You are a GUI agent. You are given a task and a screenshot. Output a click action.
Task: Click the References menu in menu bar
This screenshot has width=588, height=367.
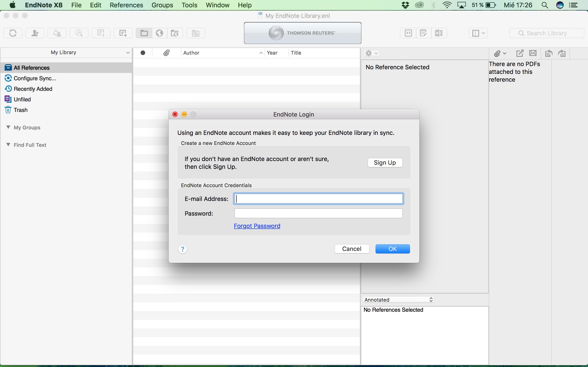point(126,5)
